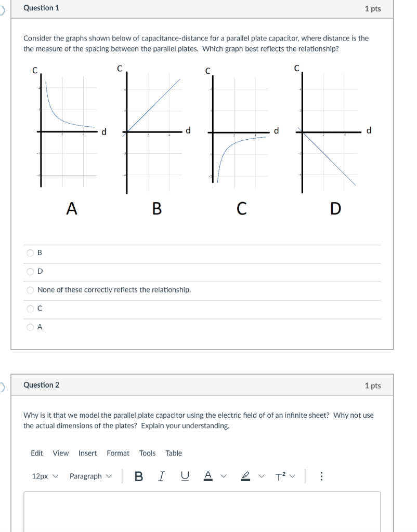Open the text color swatch picker
The width and height of the screenshot is (417, 532).
click(x=222, y=476)
